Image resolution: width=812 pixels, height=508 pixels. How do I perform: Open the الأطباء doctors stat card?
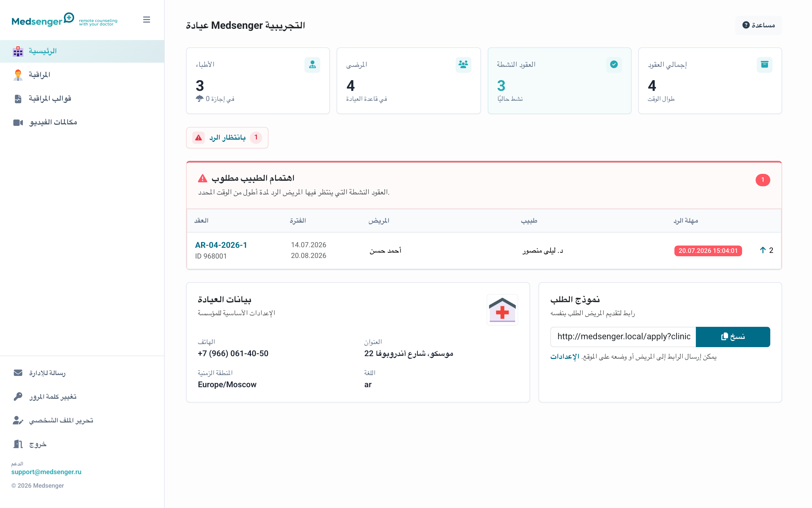click(x=258, y=81)
